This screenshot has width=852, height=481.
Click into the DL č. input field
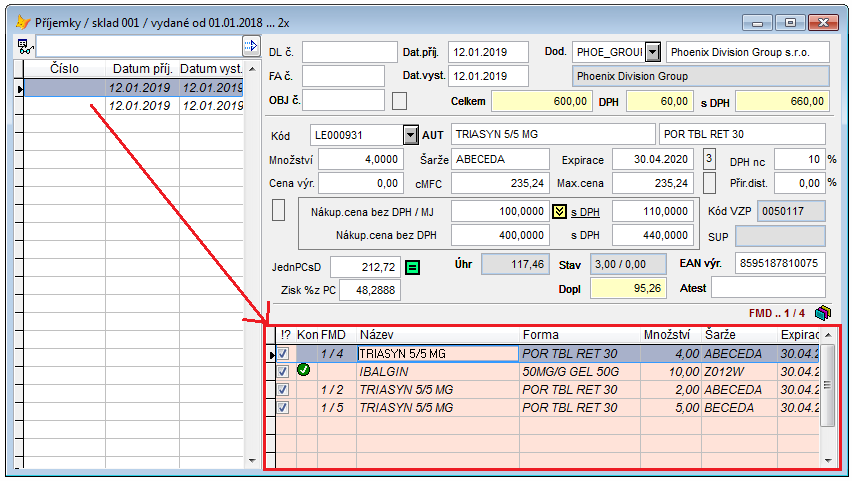(x=349, y=52)
